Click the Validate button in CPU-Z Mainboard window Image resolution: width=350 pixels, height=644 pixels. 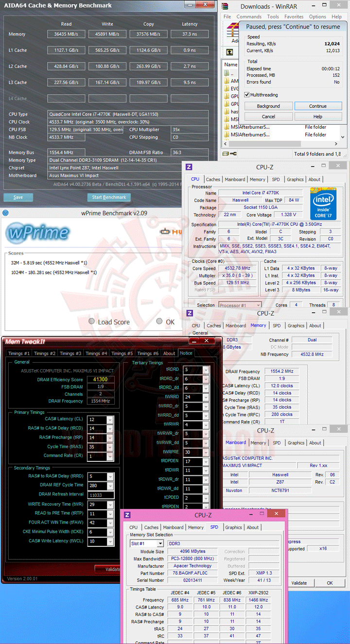(299, 583)
